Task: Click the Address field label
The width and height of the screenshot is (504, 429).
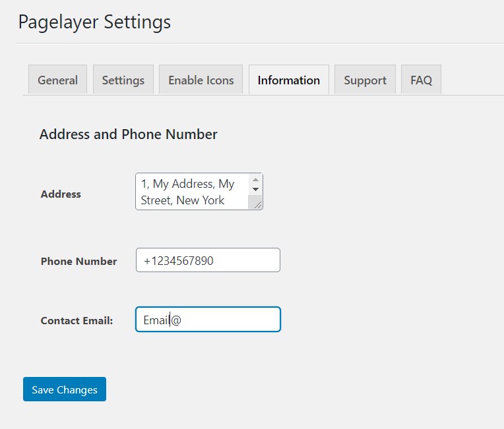Action: 61,194
